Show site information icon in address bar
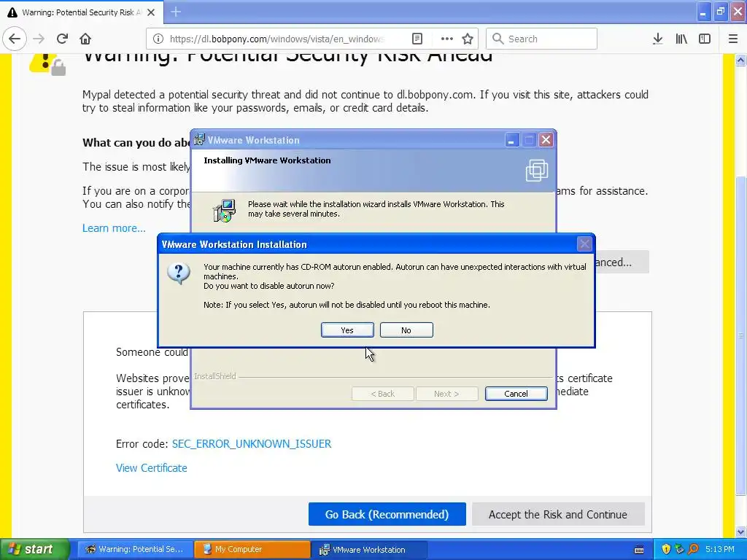The image size is (747, 560). (158, 39)
